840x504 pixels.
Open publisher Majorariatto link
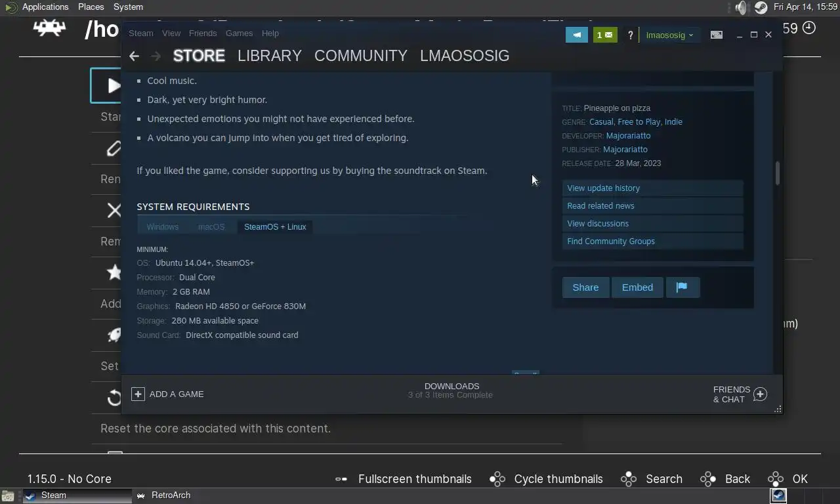tap(625, 150)
